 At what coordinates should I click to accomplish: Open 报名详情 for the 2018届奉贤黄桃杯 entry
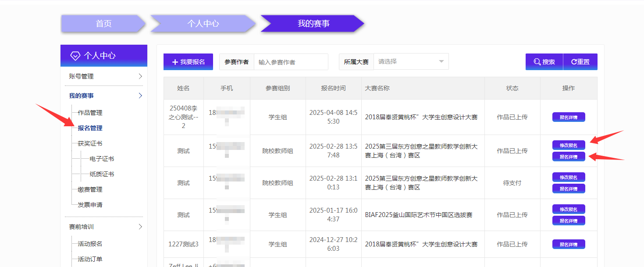coord(569,117)
